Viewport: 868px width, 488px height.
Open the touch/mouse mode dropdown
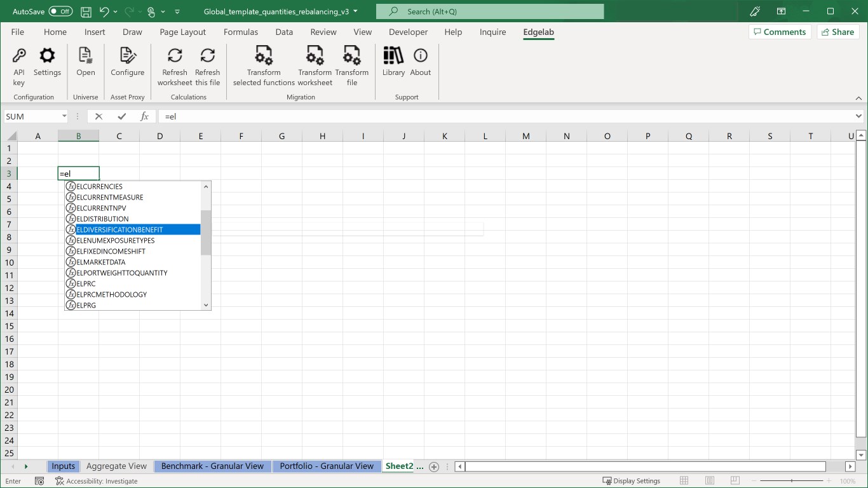coord(163,11)
